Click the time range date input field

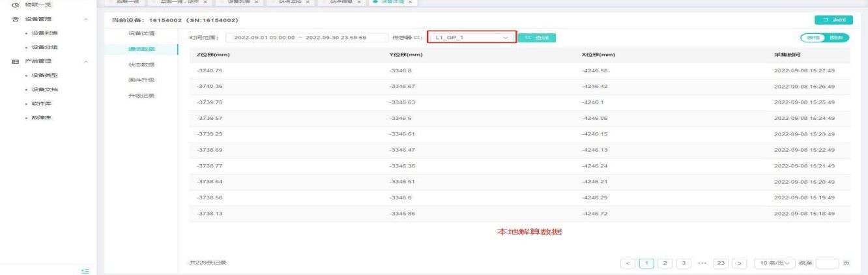tap(305, 38)
